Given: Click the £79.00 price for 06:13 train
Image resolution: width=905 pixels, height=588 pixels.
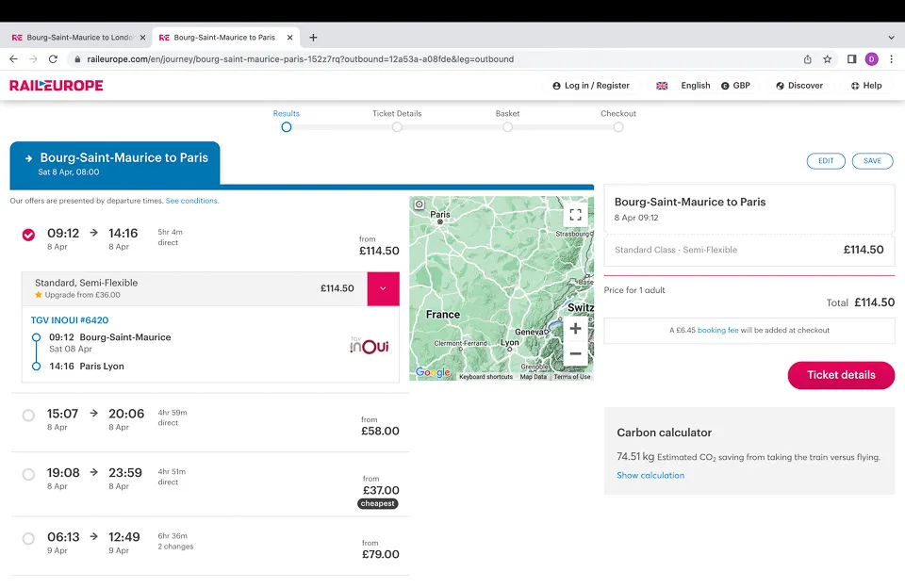Looking at the screenshot, I should [380, 554].
